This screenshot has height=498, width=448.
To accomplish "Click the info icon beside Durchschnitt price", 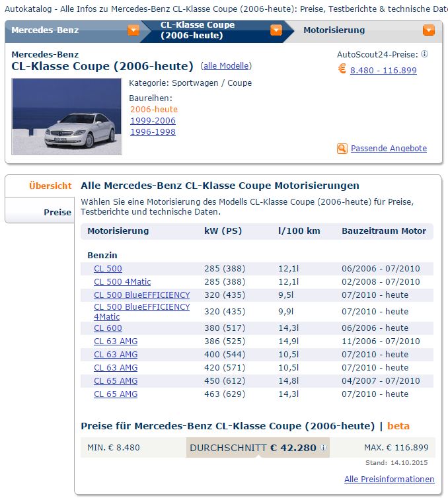I will [323, 447].
